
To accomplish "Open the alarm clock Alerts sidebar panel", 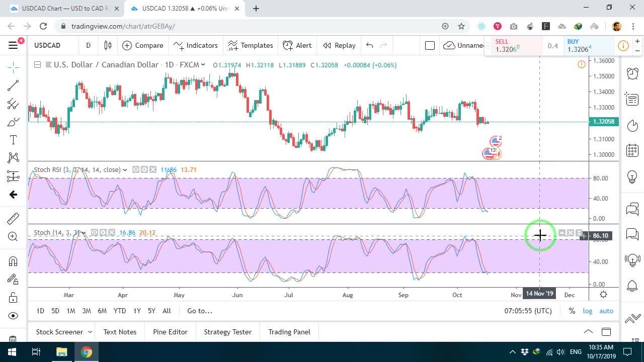I will [632, 73].
